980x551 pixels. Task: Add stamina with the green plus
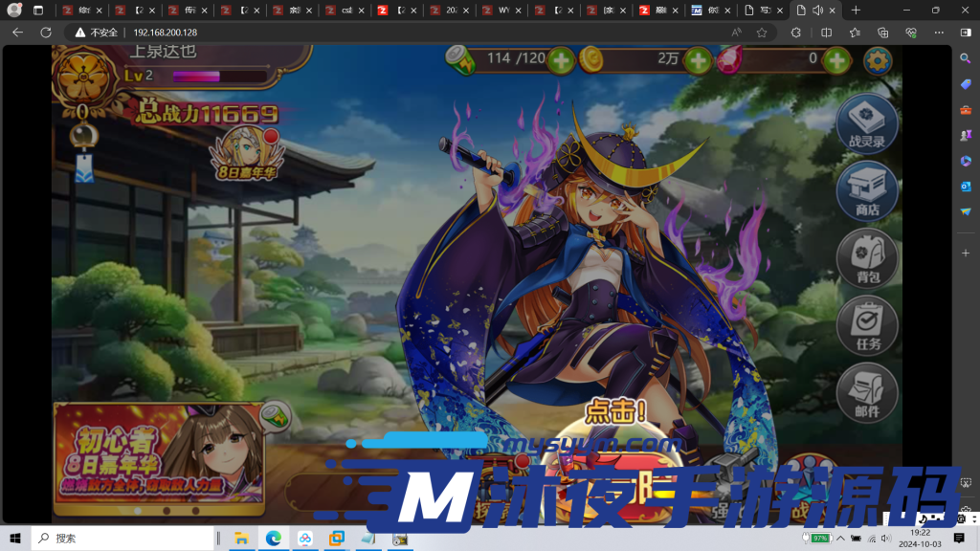tap(561, 61)
